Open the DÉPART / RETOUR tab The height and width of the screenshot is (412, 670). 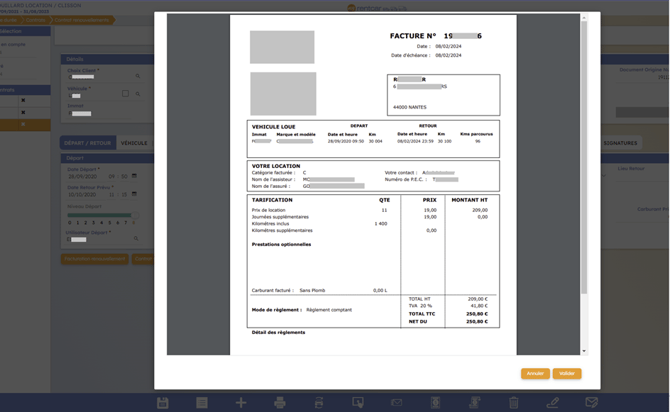coord(87,143)
